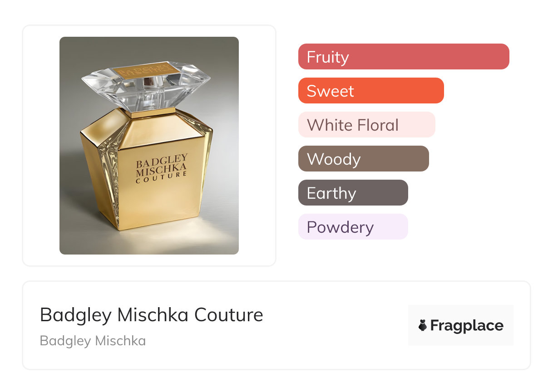Open the Badgley Mischka brand subtitle link
The image size is (553, 392).
coord(93,341)
